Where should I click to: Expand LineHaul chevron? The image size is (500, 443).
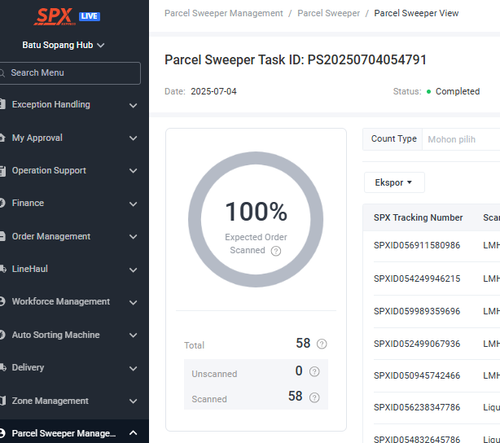pos(133,270)
